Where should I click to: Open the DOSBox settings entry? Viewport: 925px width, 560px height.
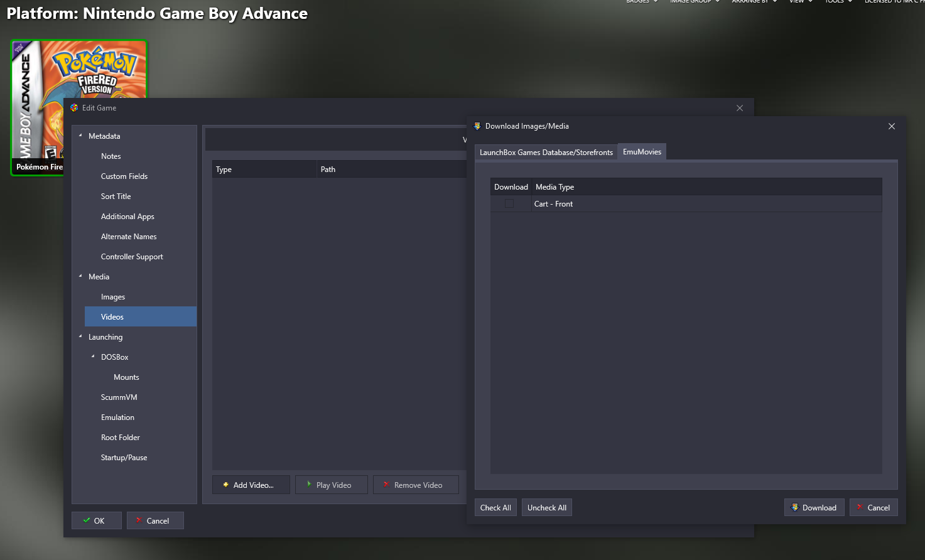(x=114, y=357)
